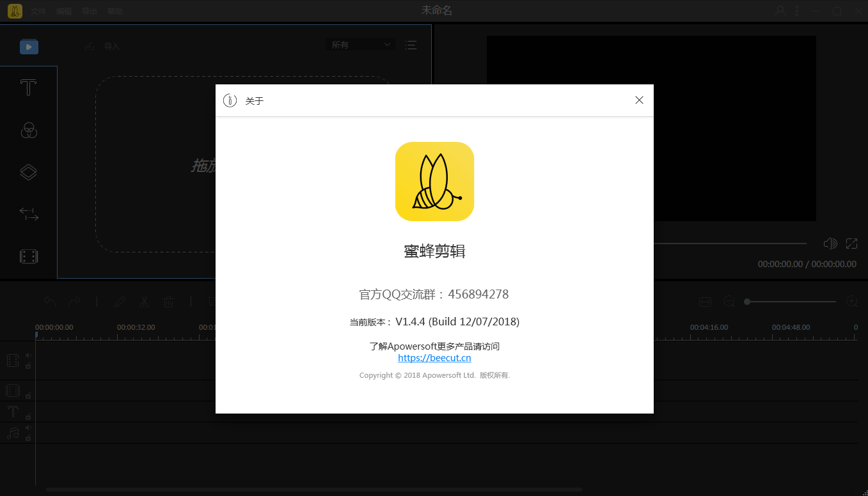Open the 编辑 menu in main window
The image size is (868, 496).
64,12
